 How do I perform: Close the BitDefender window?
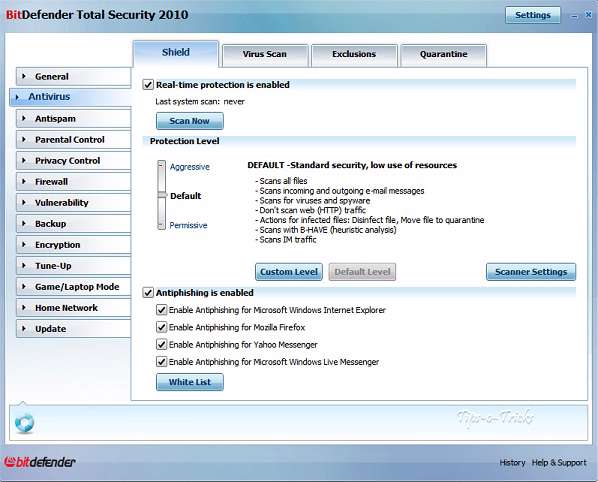pos(588,15)
